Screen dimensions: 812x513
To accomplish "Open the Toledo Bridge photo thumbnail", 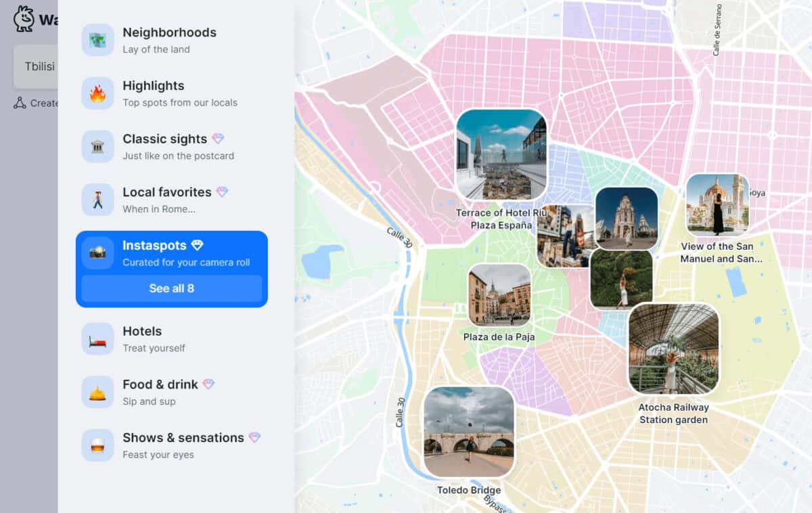I will [x=469, y=430].
